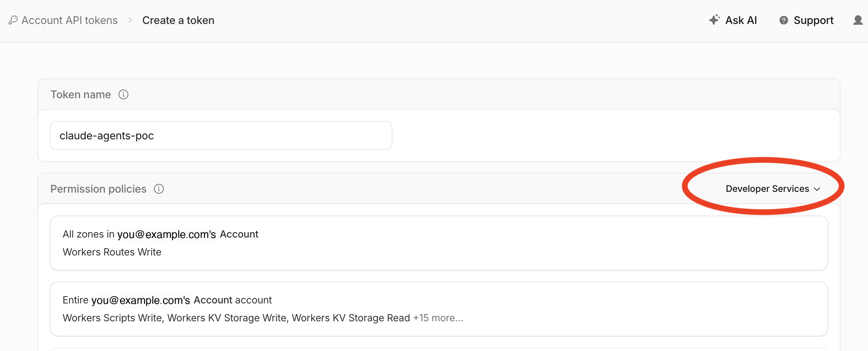
Task: Click the token name field with claude-agents-poc
Action: coord(221,136)
